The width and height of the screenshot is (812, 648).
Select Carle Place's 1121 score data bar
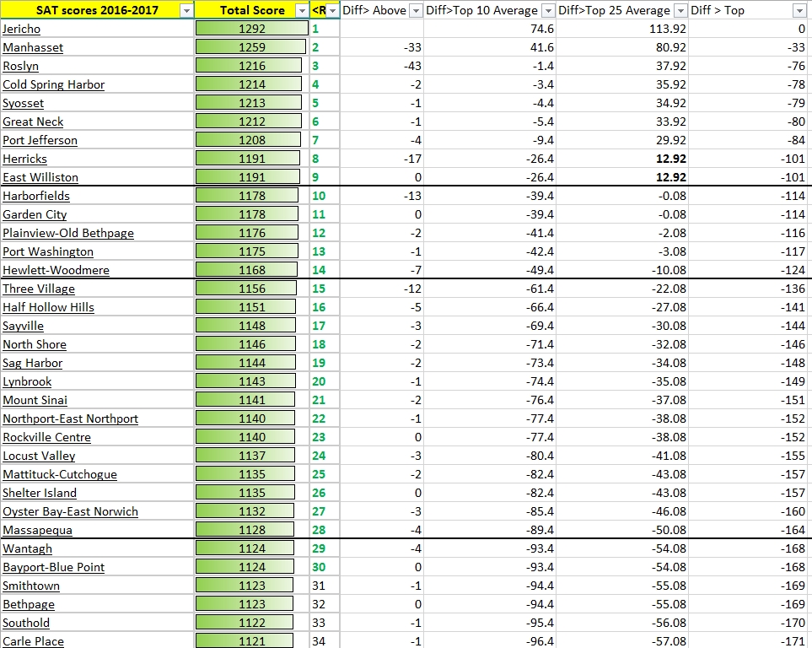click(x=245, y=642)
